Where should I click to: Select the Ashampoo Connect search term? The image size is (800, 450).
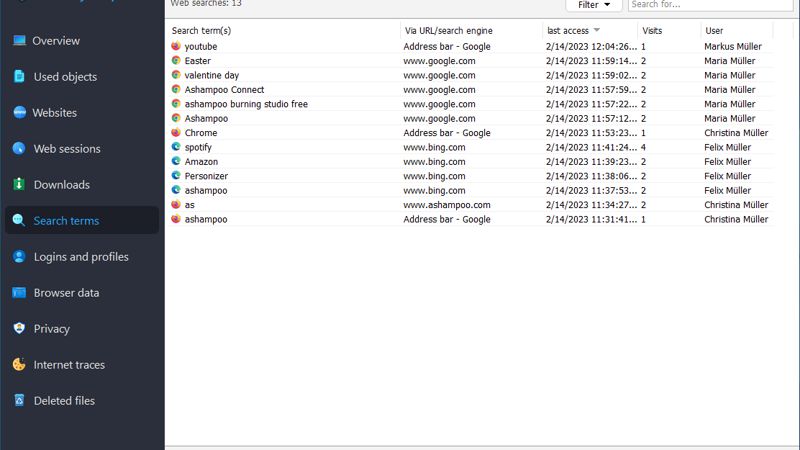(x=224, y=90)
